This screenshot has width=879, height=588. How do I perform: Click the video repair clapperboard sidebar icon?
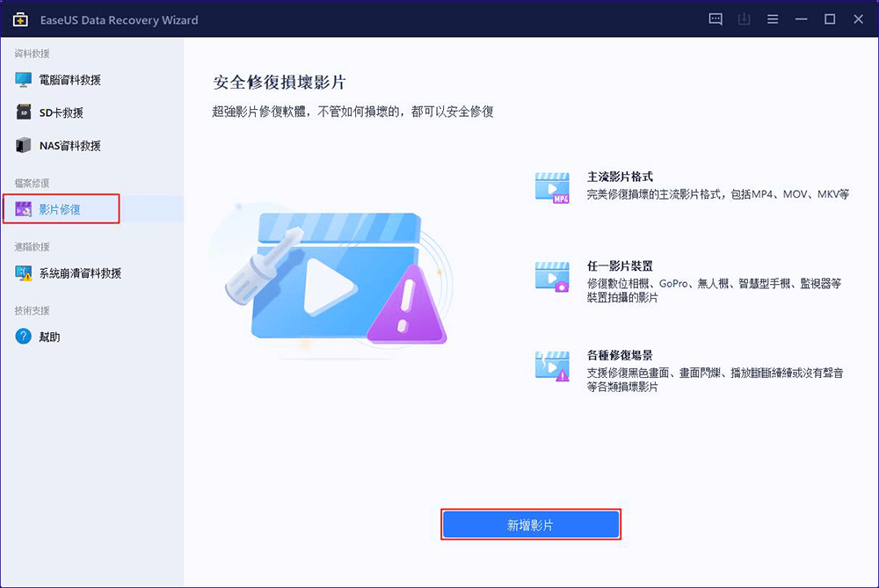click(23, 209)
